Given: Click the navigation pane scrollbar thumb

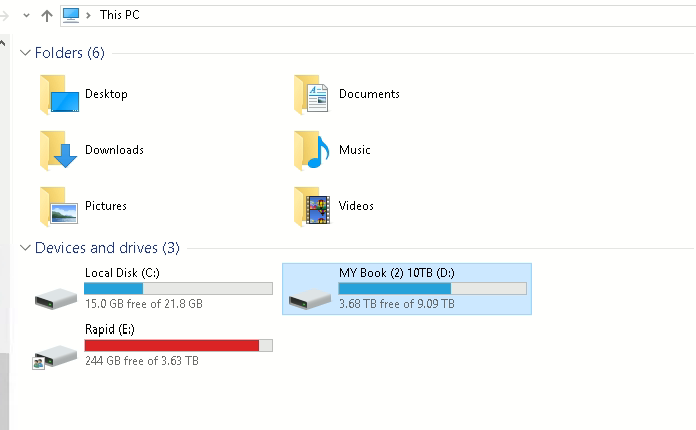Looking at the screenshot, I should pyautogui.click(x=4, y=391).
